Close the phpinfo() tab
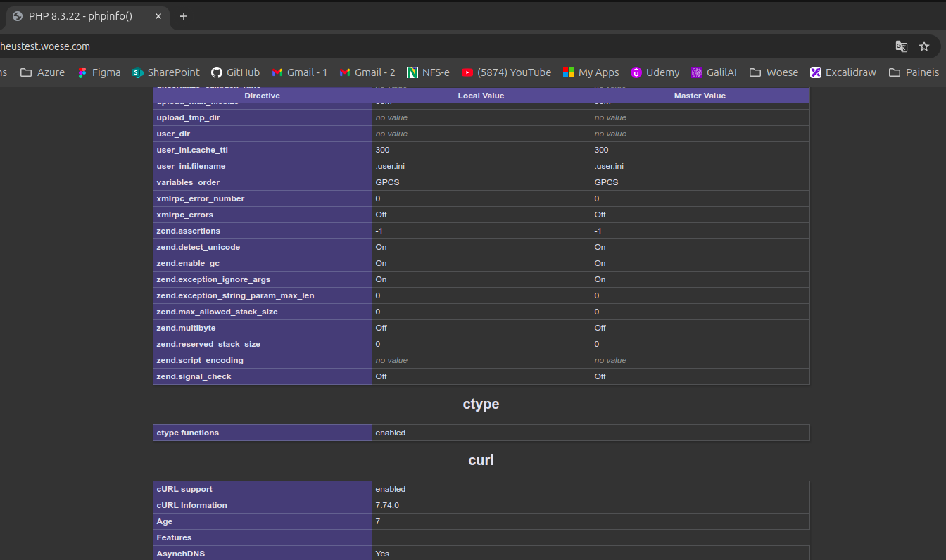Viewport: 946px width, 560px height. (158, 16)
